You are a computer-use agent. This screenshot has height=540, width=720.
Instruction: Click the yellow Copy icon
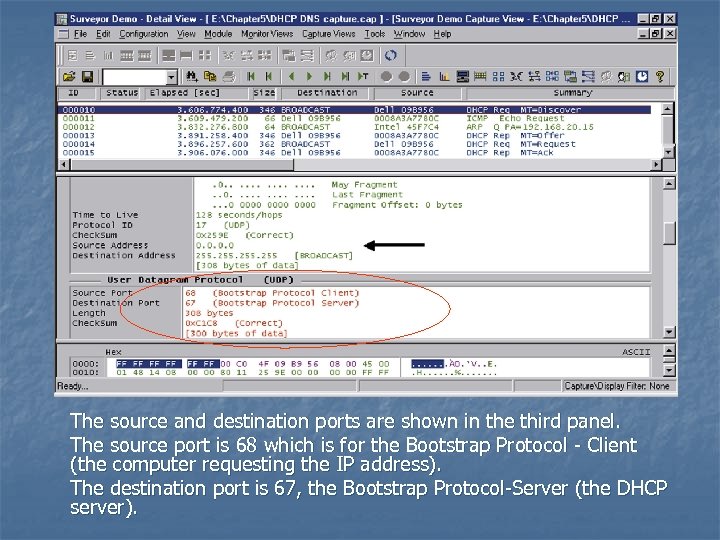tap(210, 76)
